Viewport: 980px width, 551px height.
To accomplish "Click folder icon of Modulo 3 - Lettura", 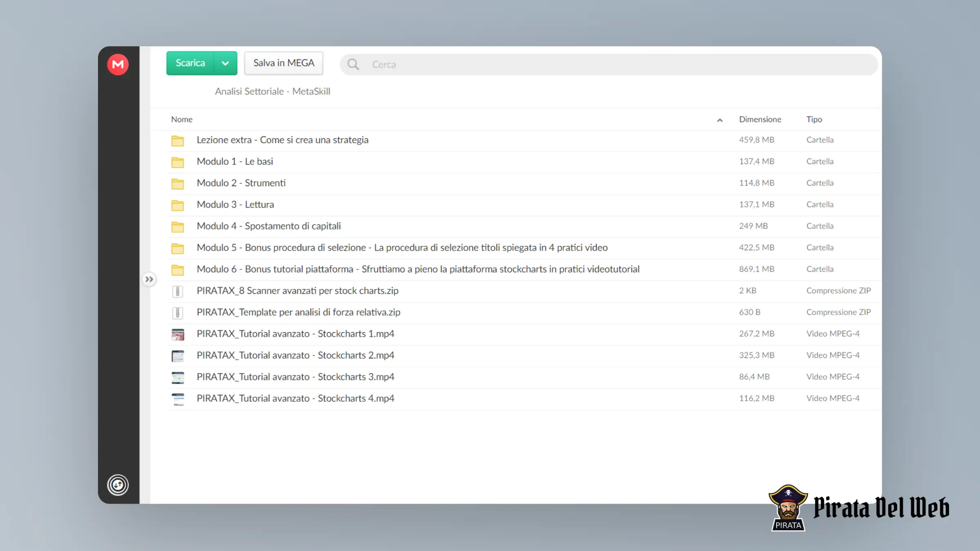I will click(x=178, y=205).
